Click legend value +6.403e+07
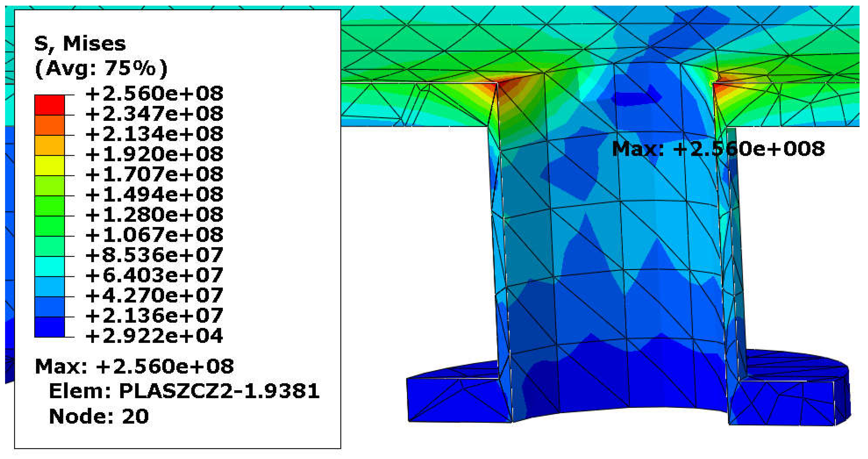The image size is (868, 459). pyautogui.click(x=154, y=275)
